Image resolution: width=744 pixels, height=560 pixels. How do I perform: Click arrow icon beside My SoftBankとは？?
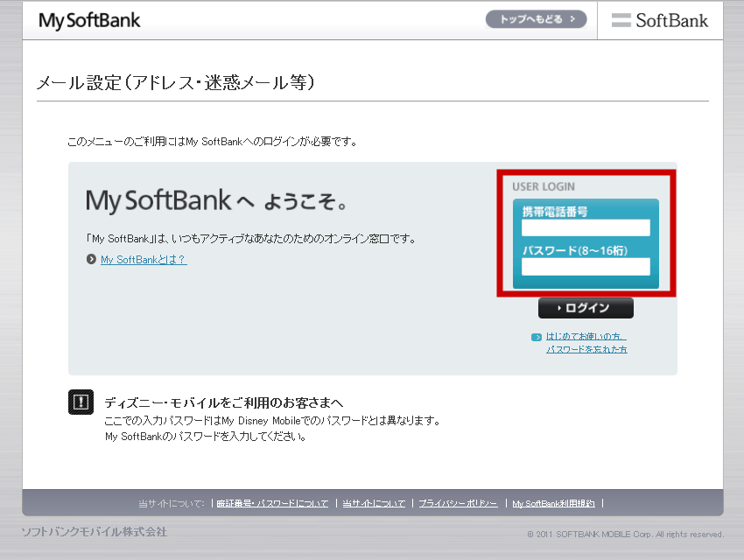91,259
